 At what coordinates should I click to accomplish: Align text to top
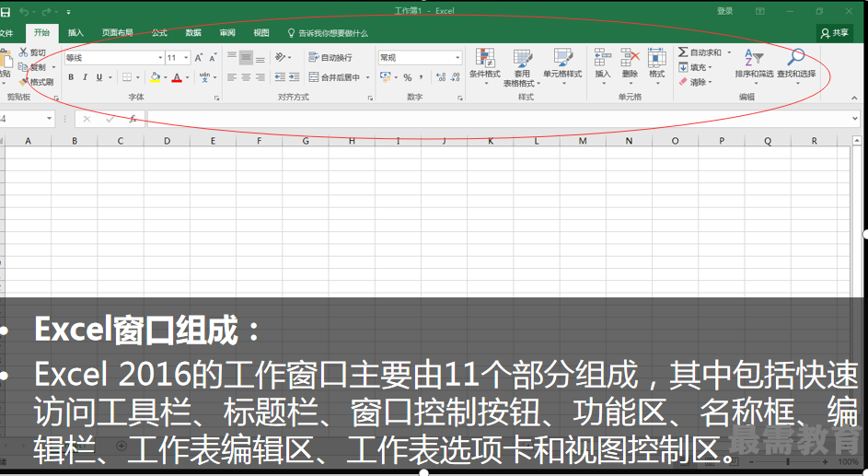point(232,57)
